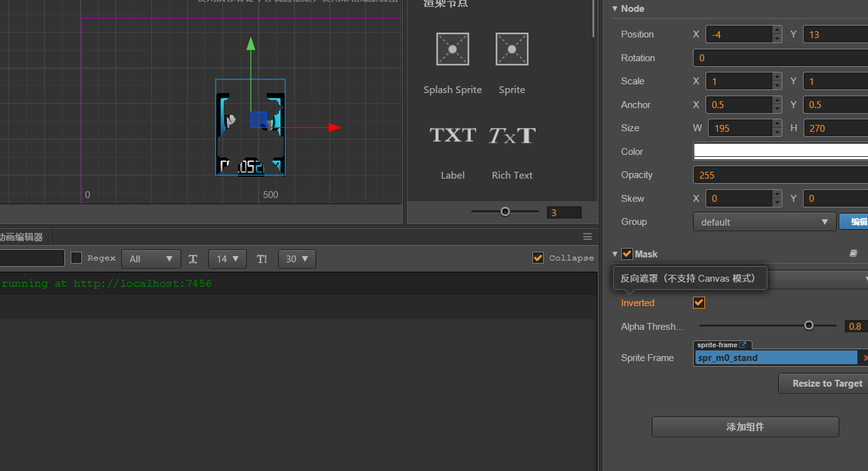Disable the Collapse option in console

pyautogui.click(x=537, y=257)
